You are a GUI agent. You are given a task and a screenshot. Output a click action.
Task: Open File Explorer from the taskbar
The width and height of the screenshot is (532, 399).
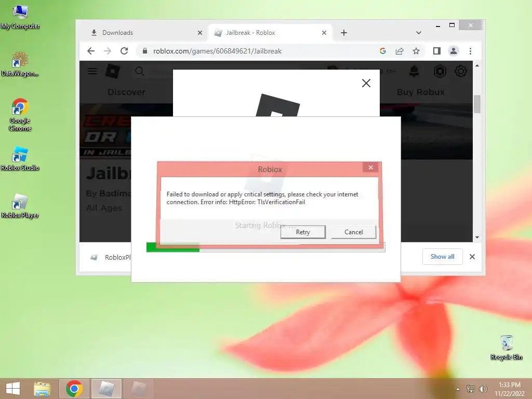click(x=42, y=389)
